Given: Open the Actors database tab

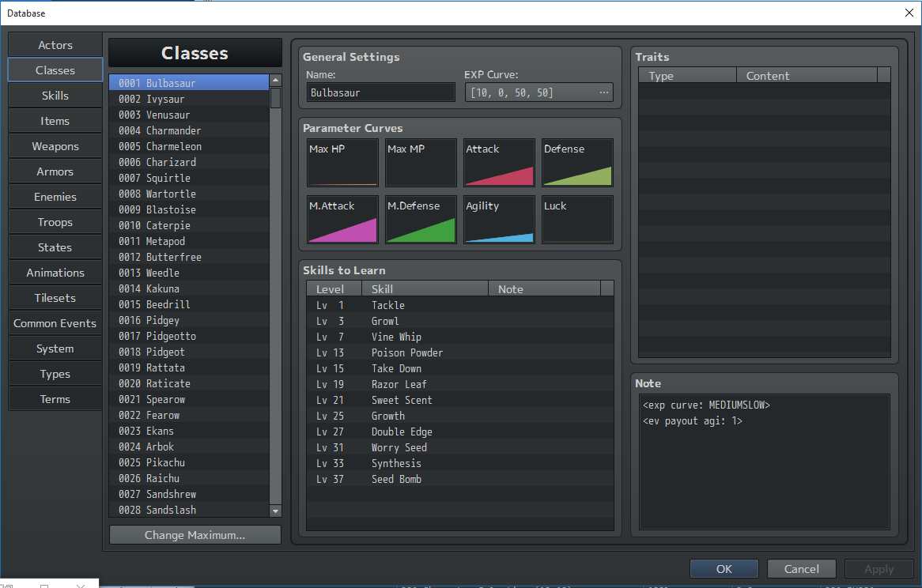Looking at the screenshot, I should pyautogui.click(x=55, y=45).
